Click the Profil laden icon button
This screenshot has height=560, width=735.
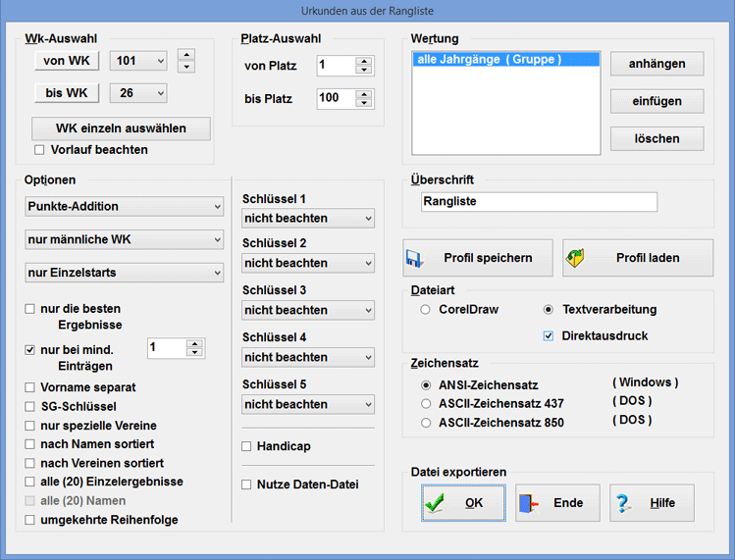[x=636, y=258]
